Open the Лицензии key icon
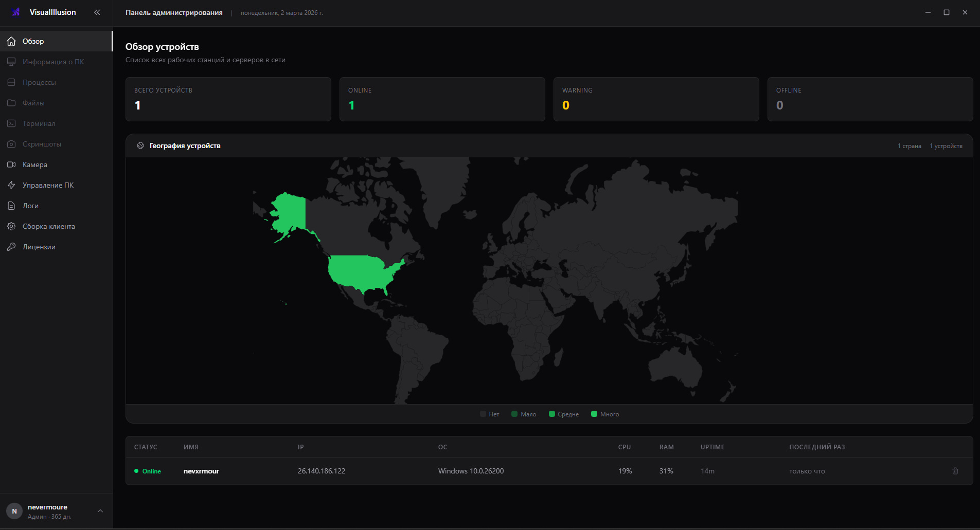Image resolution: width=980 pixels, height=530 pixels. pos(11,247)
